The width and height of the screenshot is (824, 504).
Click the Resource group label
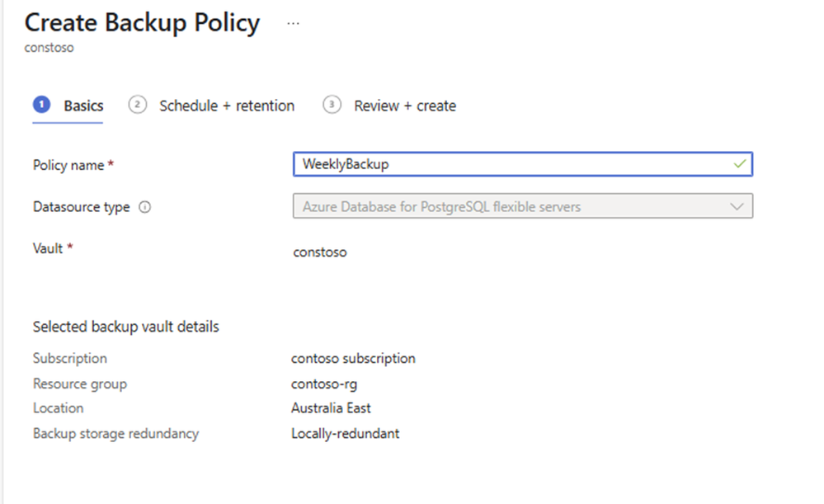(x=80, y=384)
